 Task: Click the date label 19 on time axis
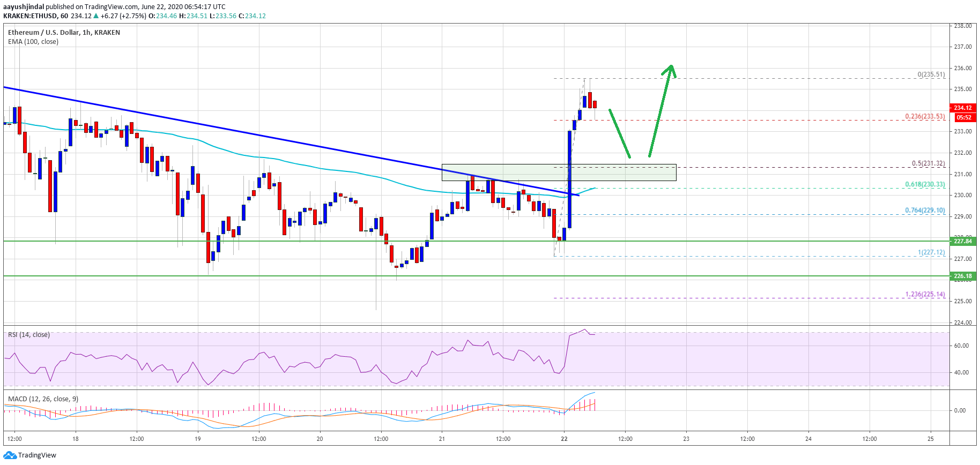pos(198,439)
